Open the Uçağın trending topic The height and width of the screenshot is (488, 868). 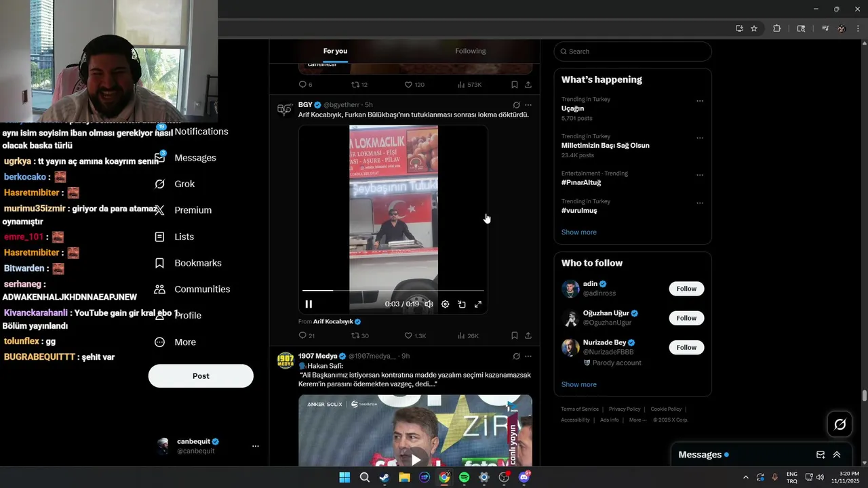(572, 108)
